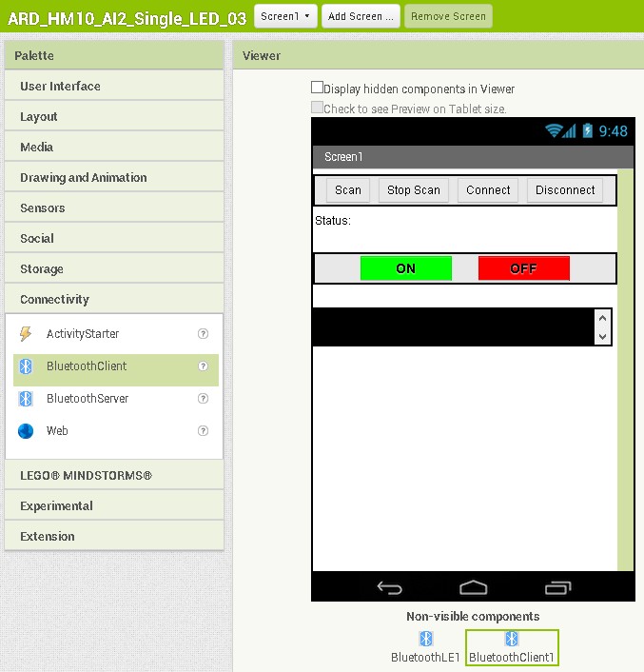Viewport: 644px width, 672px height.
Task: Click the Add Screen button
Action: [361, 16]
